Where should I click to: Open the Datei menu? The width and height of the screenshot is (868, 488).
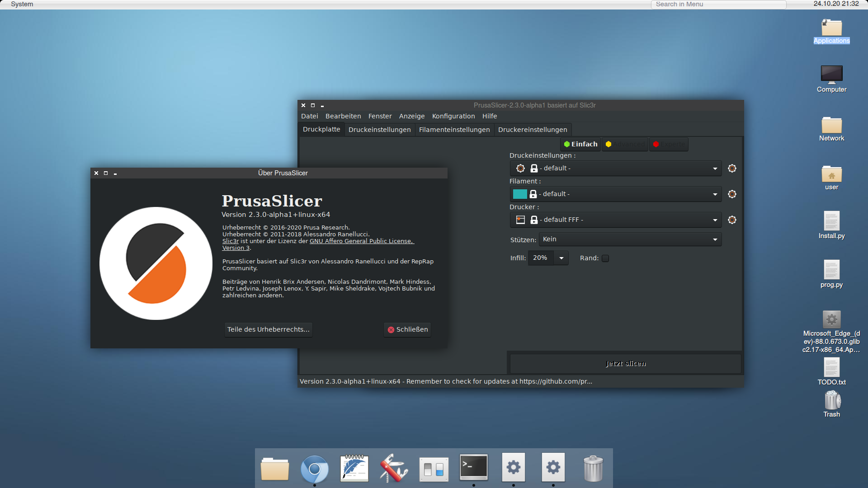coord(310,116)
